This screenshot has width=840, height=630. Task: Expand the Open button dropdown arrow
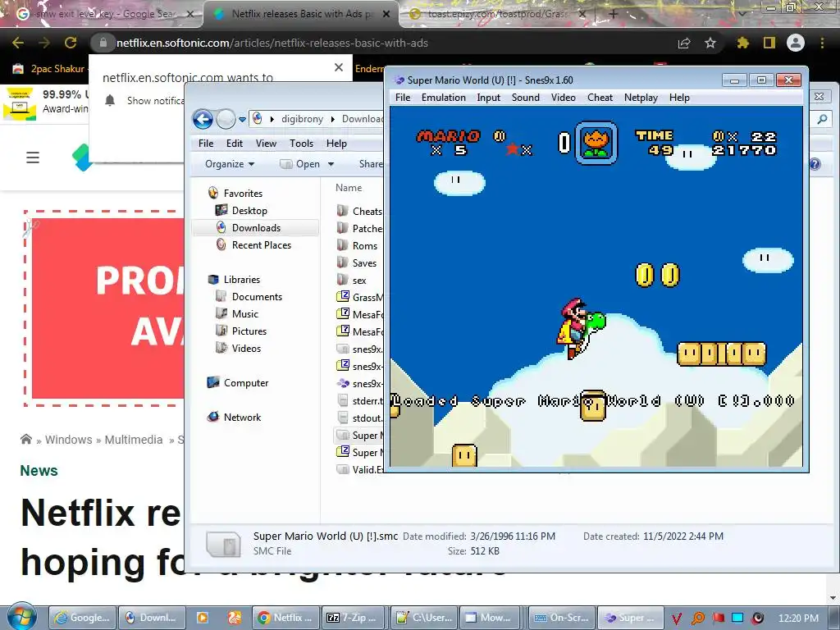click(x=331, y=164)
